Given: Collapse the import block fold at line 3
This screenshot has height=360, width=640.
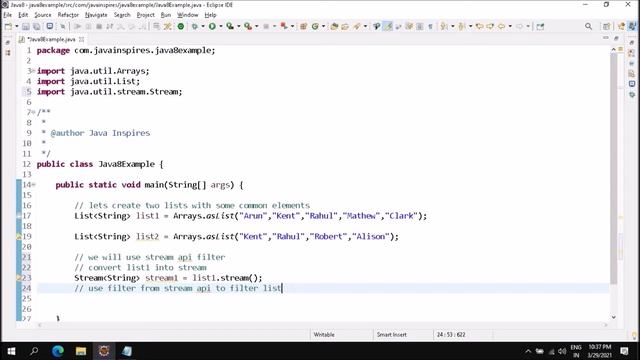Looking at the screenshot, I should click(x=33, y=71).
